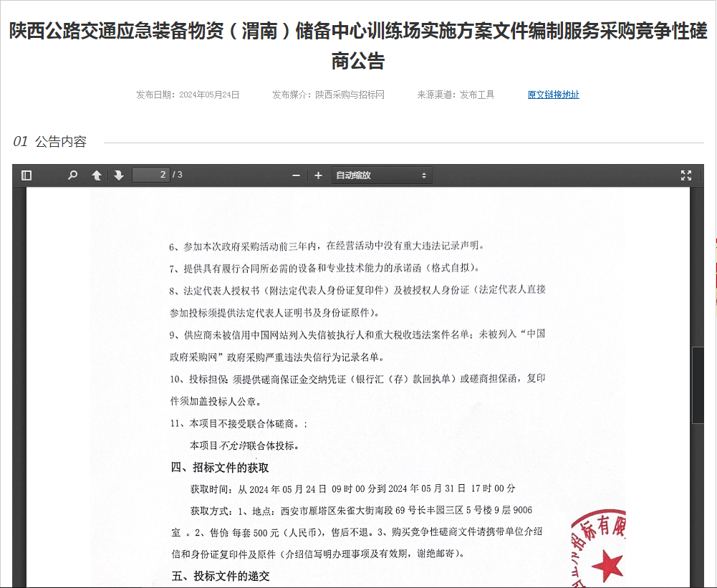The image size is (717, 588).
Task: Click the line starting 获取方式
Action: click(361, 510)
